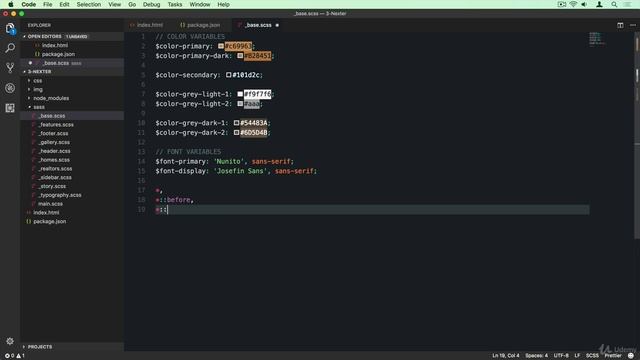The image size is (640, 360).
Task: Click the $color-secondary color swatch
Action: coord(229,75)
